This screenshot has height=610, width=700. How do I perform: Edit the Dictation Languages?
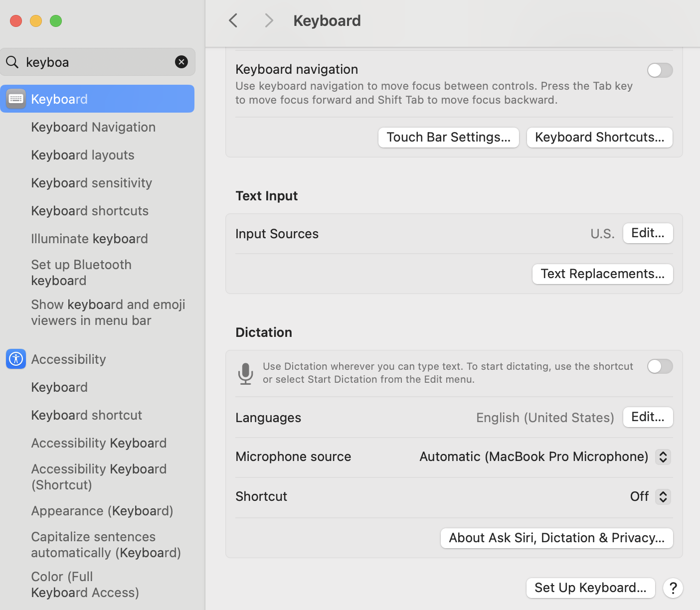pos(648,417)
